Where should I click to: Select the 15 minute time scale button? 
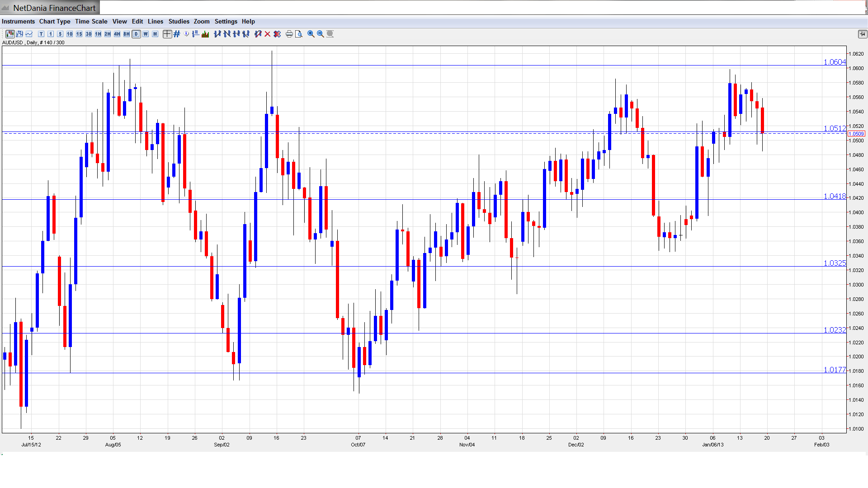[79, 34]
